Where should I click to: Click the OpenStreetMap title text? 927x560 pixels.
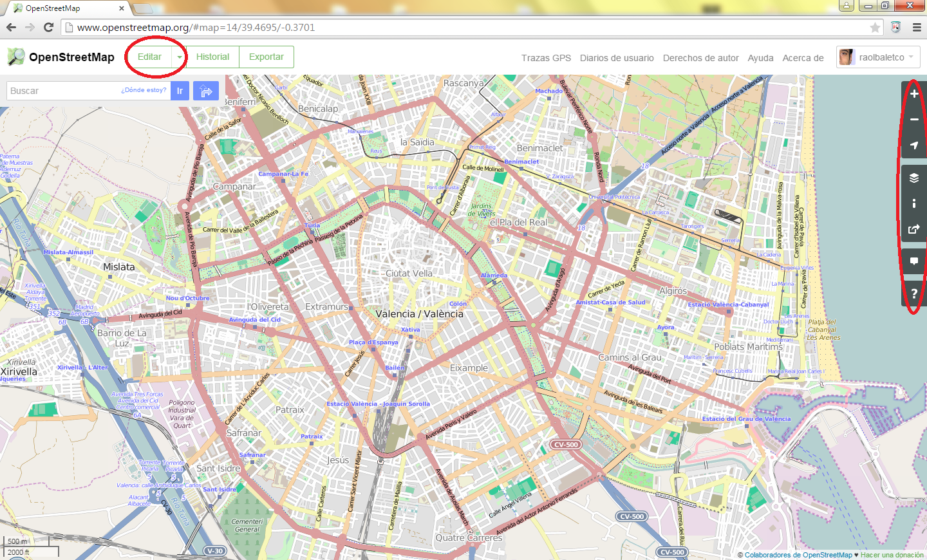pos(71,57)
